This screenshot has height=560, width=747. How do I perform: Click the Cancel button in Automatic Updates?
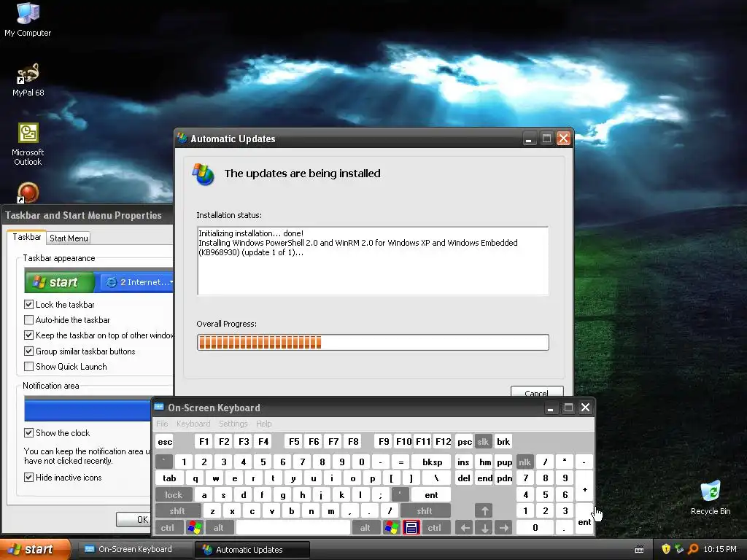(537, 392)
